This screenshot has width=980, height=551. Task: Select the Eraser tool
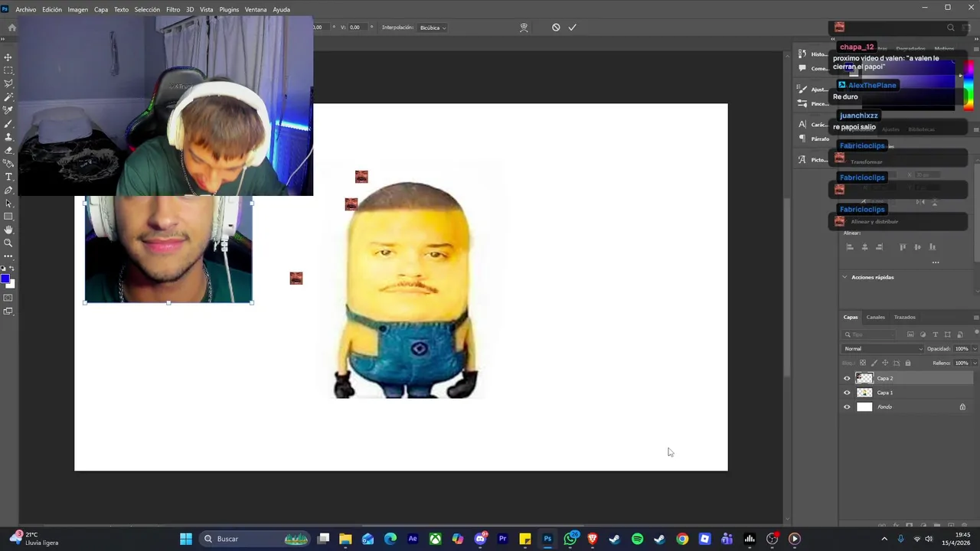(x=8, y=150)
